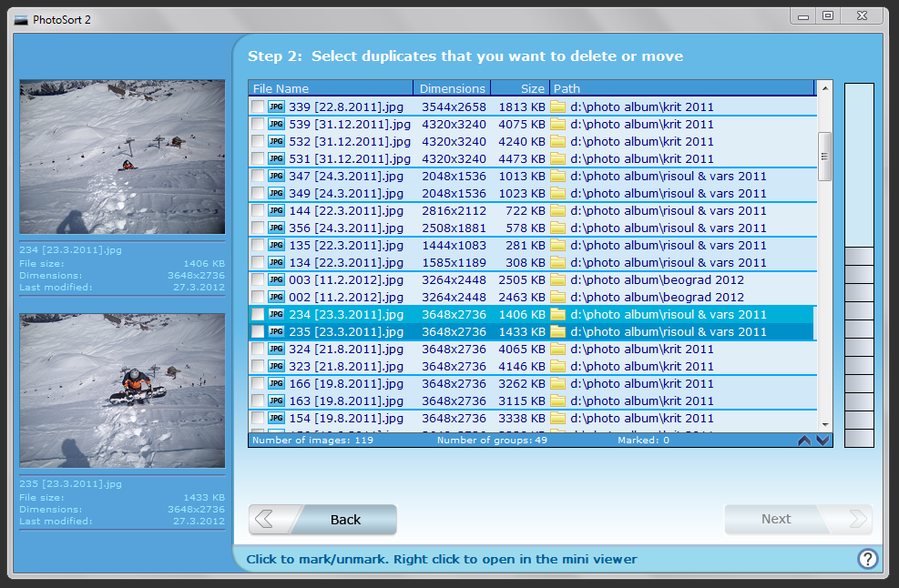
Task: Click 'Marked: 0' status text
Action: click(x=643, y=441)
